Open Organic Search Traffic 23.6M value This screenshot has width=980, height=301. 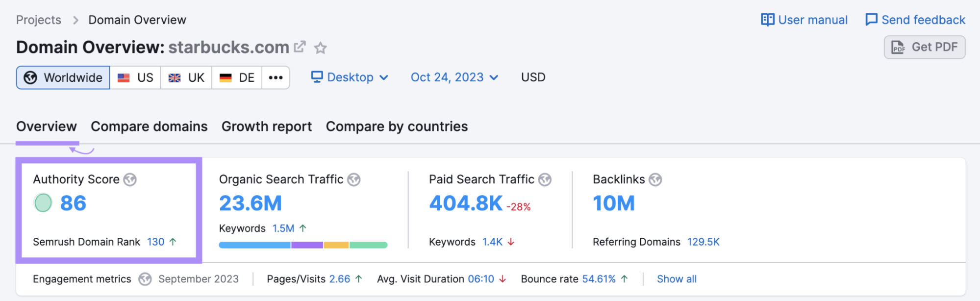[x=251, y=203]
